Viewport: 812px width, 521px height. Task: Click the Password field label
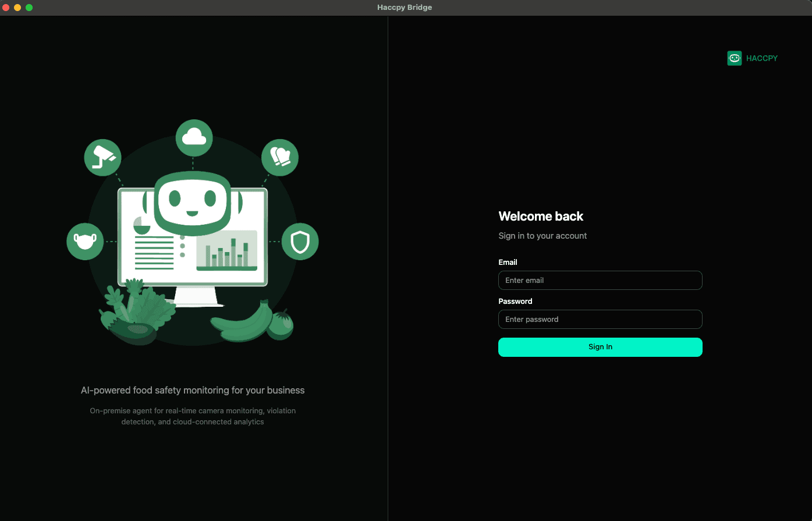[x=515, y=302]
